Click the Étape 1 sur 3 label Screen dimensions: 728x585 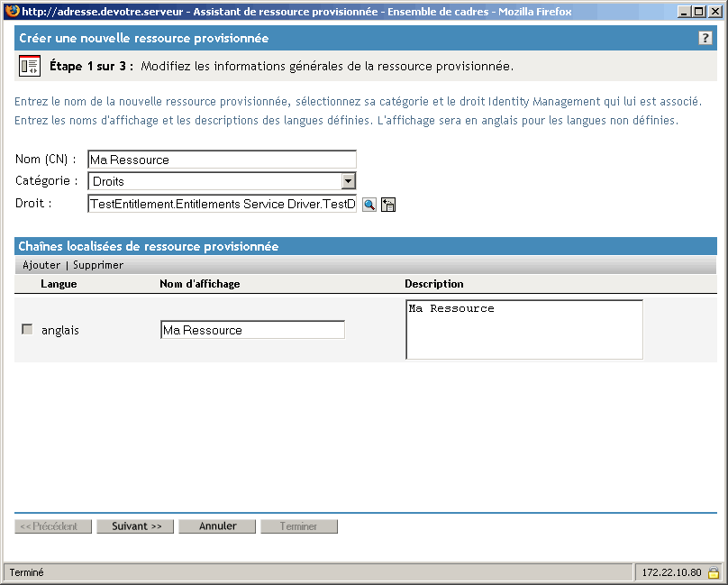click(92, 66)
